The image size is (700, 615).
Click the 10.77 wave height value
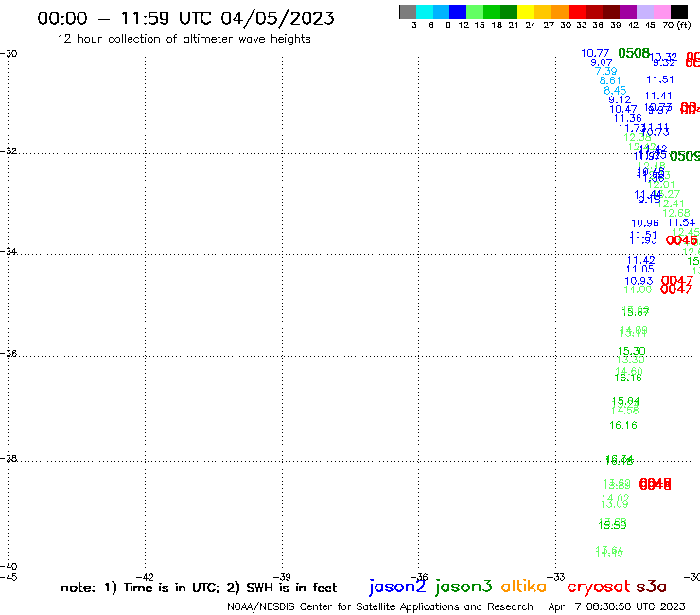595,53
